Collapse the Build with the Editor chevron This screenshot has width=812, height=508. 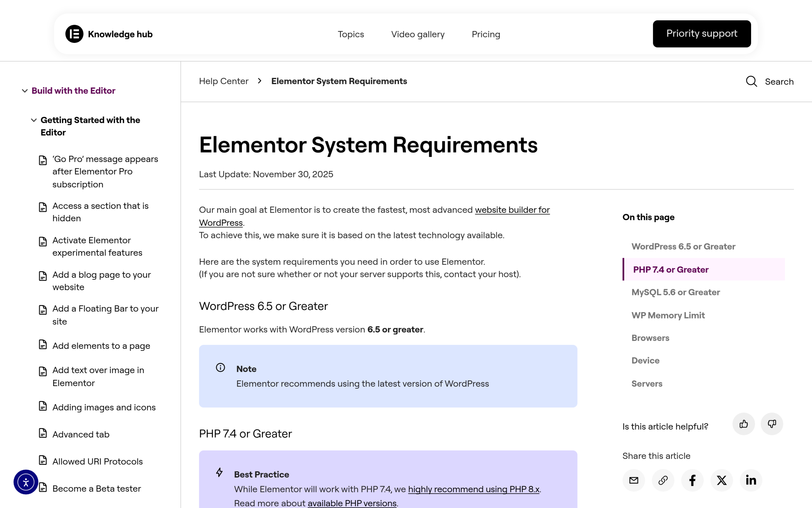tap(25, 91)
